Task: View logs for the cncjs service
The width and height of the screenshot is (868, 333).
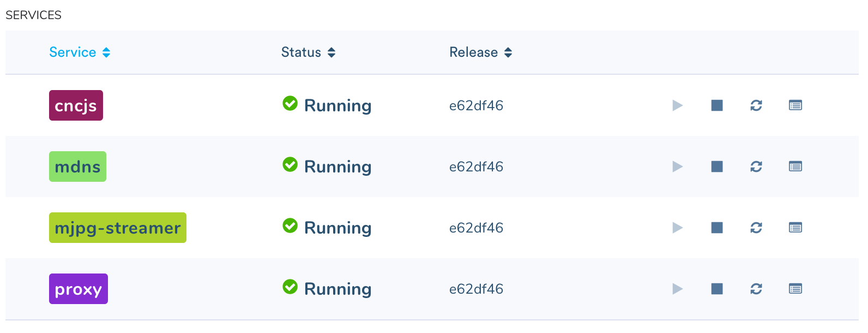Action: coord(795,105)
